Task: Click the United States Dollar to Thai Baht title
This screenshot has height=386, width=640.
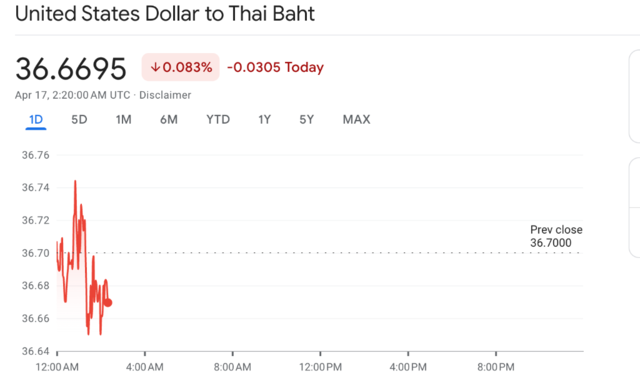Action: 165,13
